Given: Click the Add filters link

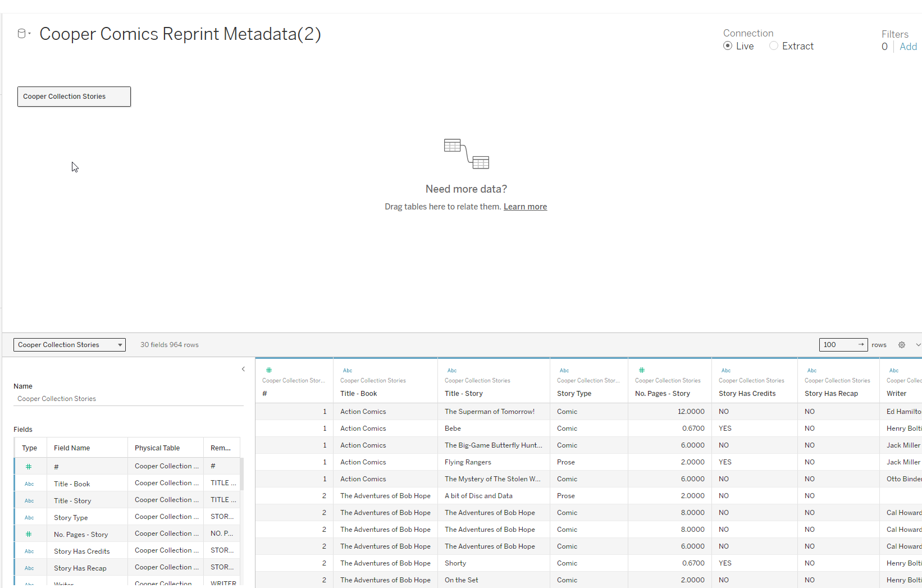Looking at the screenshot, I should click(x=908, y=47).
